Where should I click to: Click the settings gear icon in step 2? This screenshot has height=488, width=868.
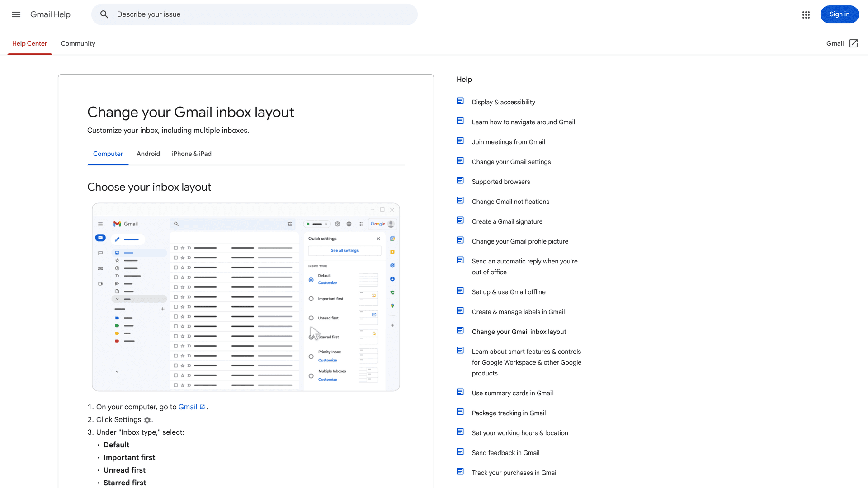point(147,420)
